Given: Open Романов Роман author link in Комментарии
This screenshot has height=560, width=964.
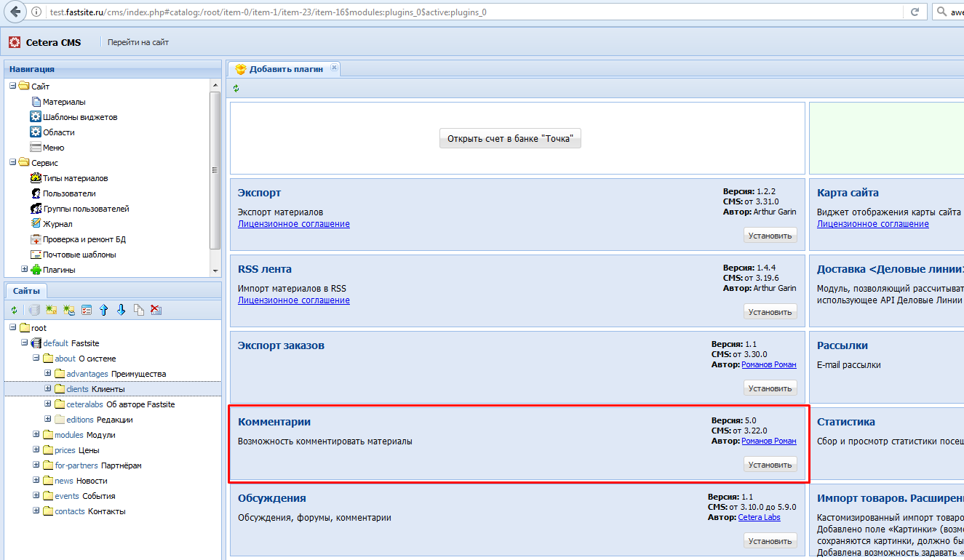Looking at the screenshot, I should point(769,441).
